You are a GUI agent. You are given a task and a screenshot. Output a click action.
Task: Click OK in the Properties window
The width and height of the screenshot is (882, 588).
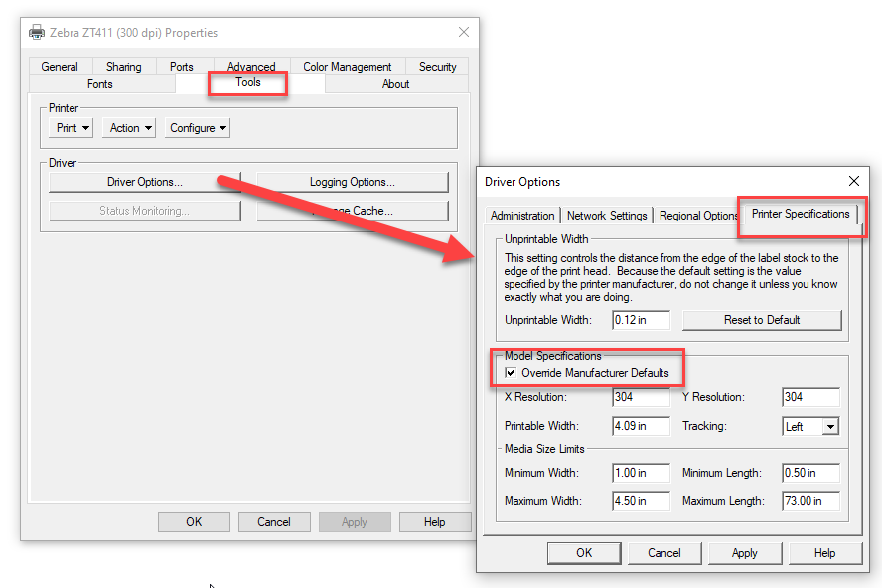194,522
